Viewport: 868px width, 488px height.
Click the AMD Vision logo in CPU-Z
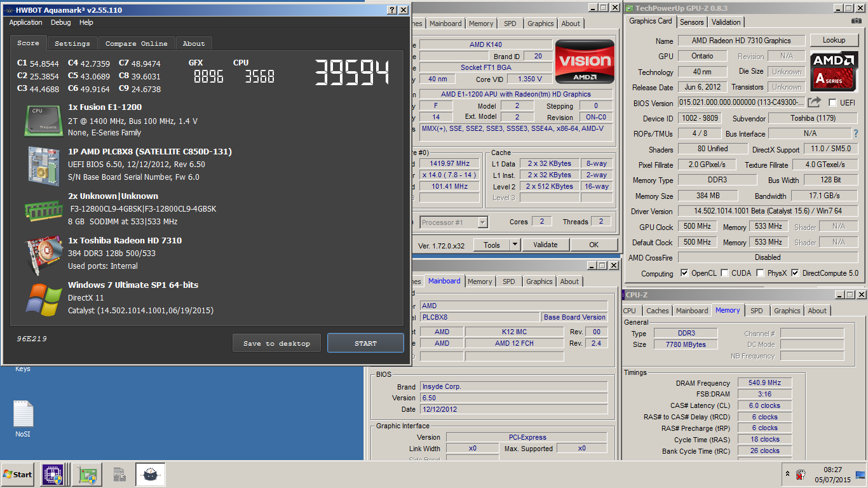tap(585, 62)
